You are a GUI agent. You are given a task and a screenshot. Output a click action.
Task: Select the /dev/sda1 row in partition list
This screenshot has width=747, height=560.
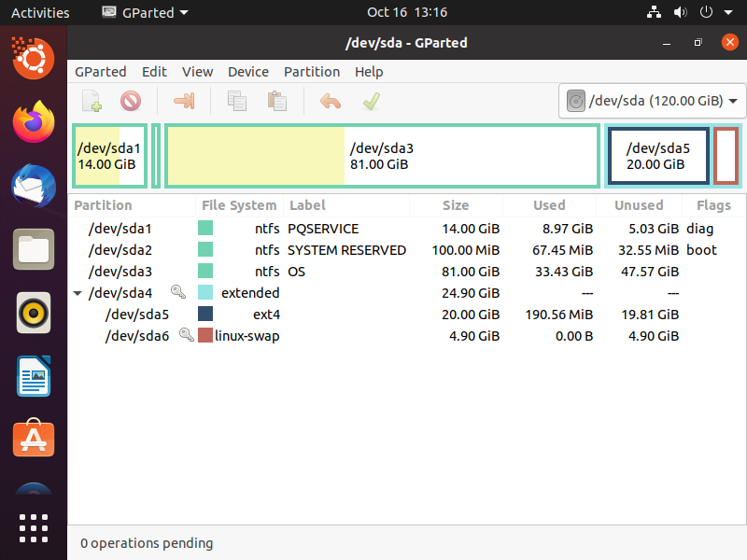pyautogui.click(x=407, y=229)
